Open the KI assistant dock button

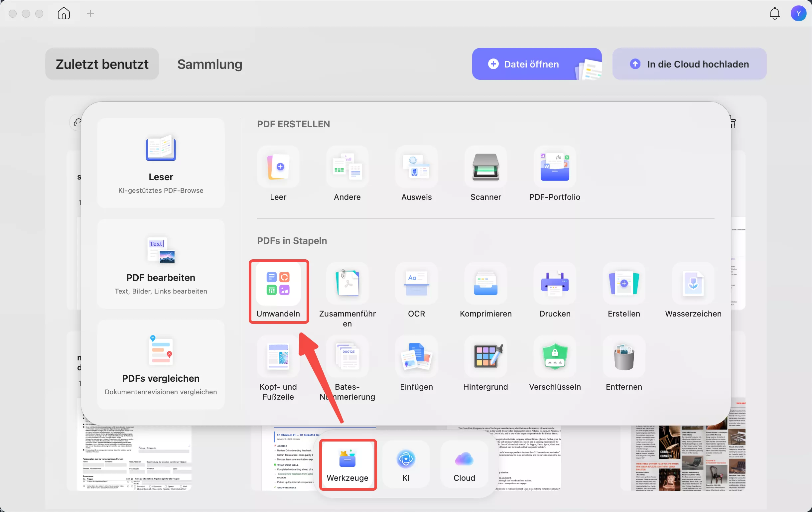406,464
